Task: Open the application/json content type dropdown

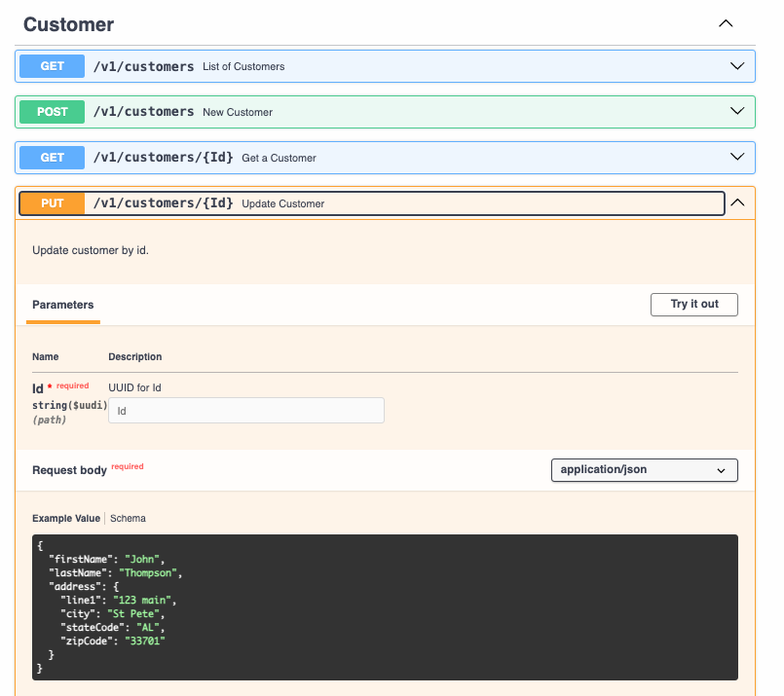Action: coord(644,470)
